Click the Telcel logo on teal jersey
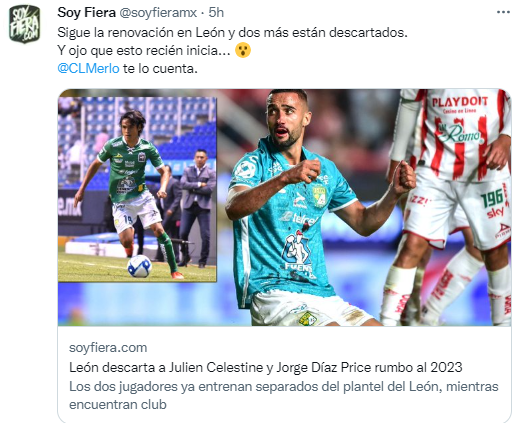The image size is (526, 423). [x=300, y=219]
